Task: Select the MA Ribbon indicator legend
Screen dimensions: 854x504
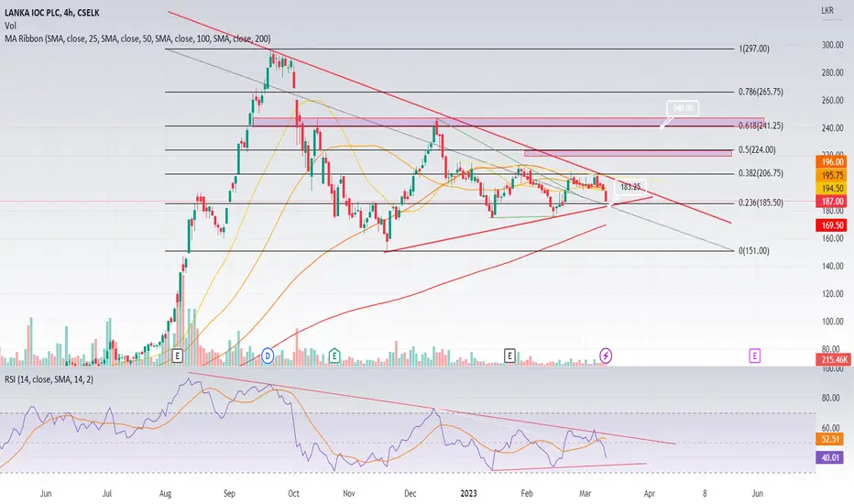Action: click(137, 38)
